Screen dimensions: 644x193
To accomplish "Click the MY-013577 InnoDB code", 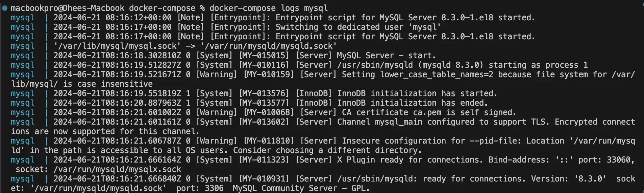I will coord(264,103).
